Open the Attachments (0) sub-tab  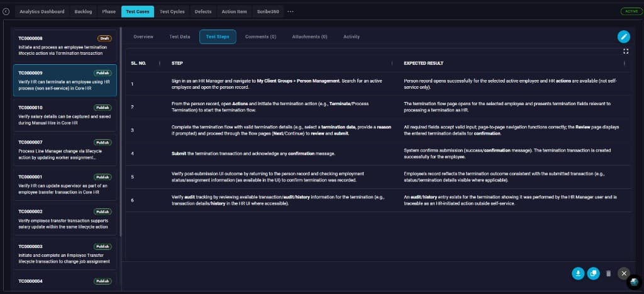[x=309, y=37]
